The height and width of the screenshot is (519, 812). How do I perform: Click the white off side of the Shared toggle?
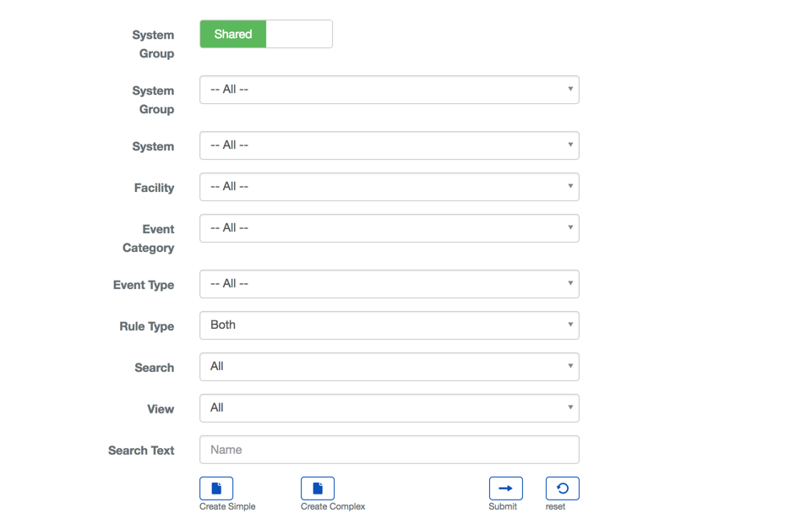pyautogui.click(x=299, y=35)
